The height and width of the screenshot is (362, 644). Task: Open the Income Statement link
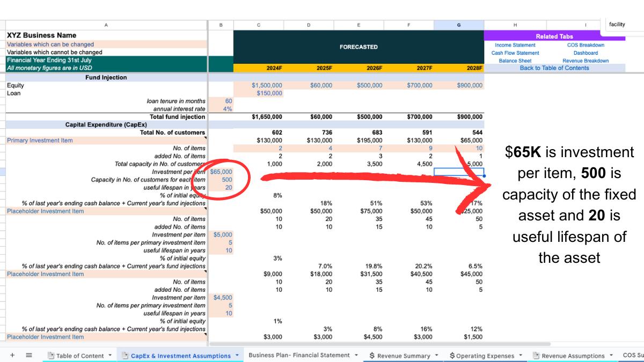click(x=515, y=45)
